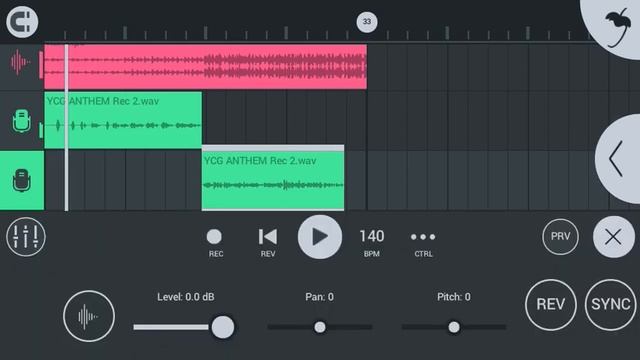Viewport: 640px width, 360px height.
Task: Toggle the circular REV reverse button
Action: [x=551, y=304]
